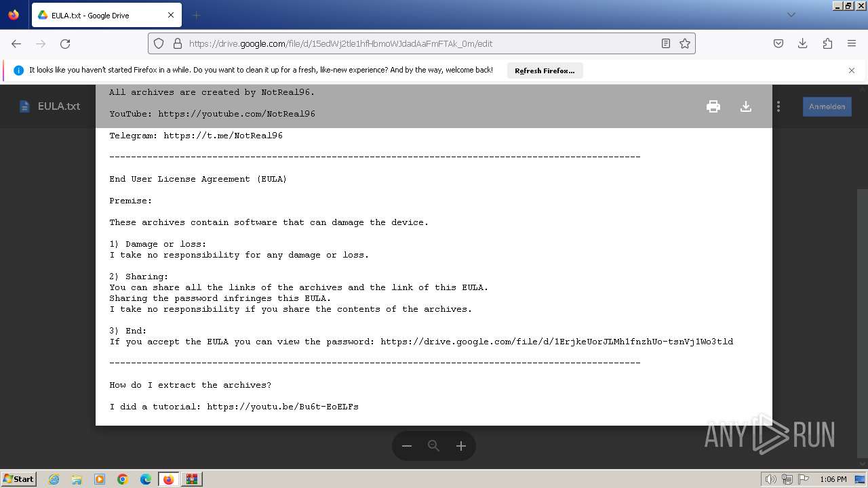Click the '3) End:' line
This screenshot has width=868, height=488.
[x=128, y=331]
